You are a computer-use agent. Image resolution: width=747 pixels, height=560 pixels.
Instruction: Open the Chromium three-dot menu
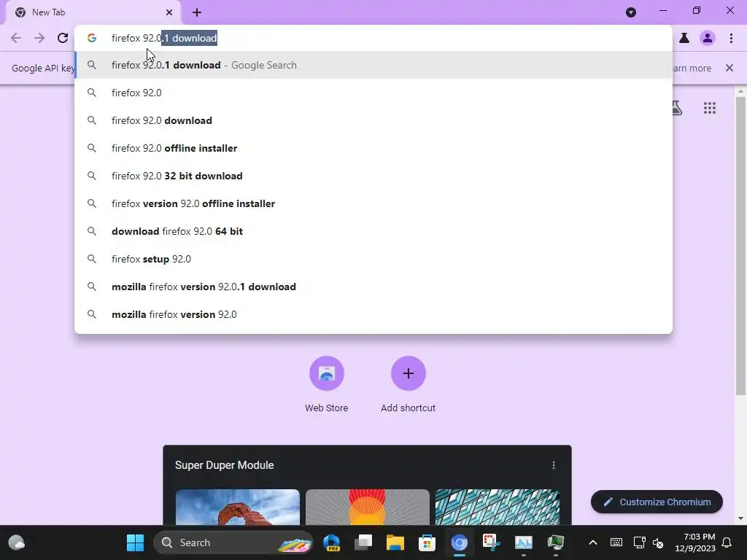[x=731, y=38]
